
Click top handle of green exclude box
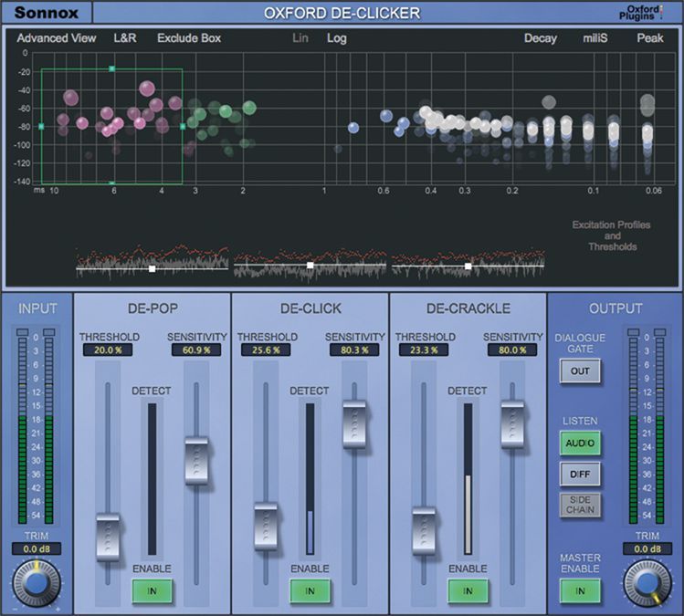(x=112, y=69)
